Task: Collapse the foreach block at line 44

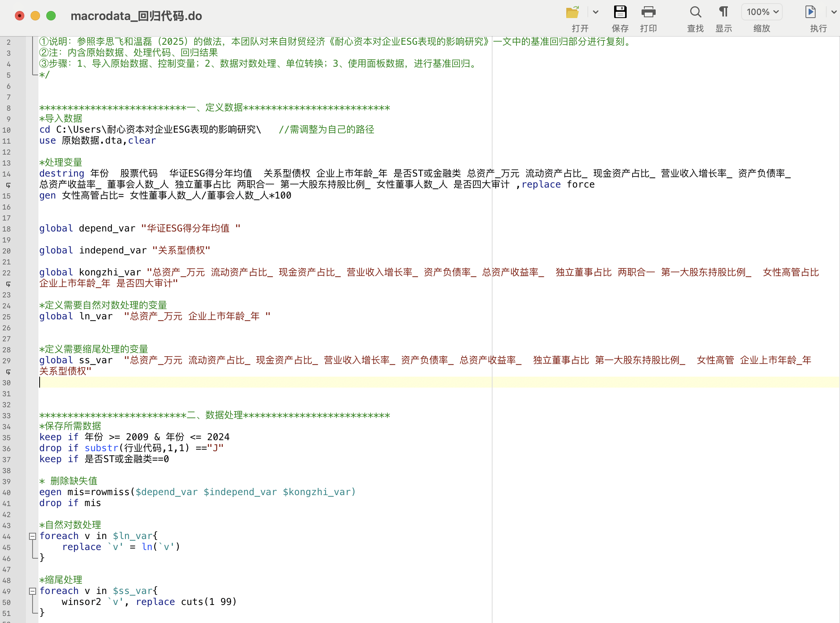Action: click(33, 536)
